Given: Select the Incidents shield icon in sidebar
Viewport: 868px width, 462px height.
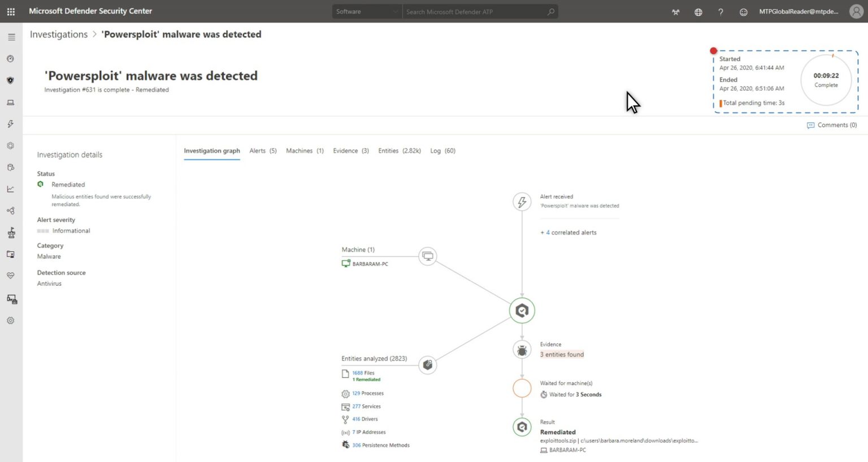Looking at the screenshot, I should click(10, 80).
